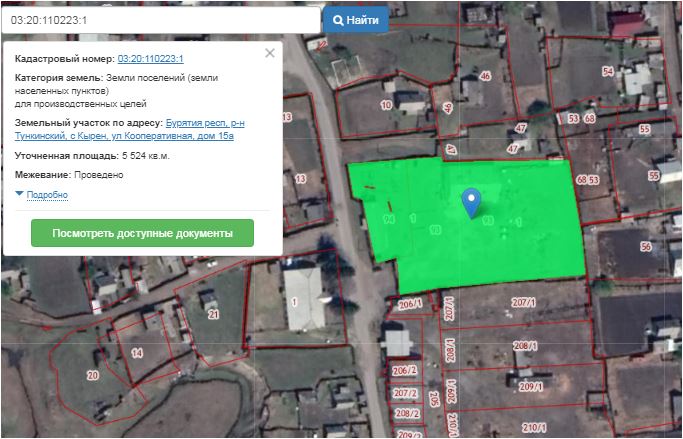Image resolution: width=683 pixels, height=439 pixels.
Task: Click parcel labeled 56
Action: point(645,247)
